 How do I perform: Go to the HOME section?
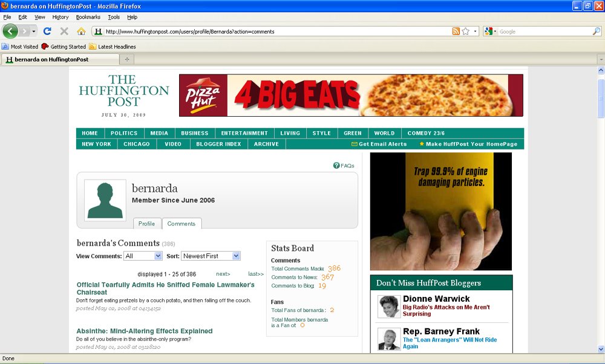90,133
